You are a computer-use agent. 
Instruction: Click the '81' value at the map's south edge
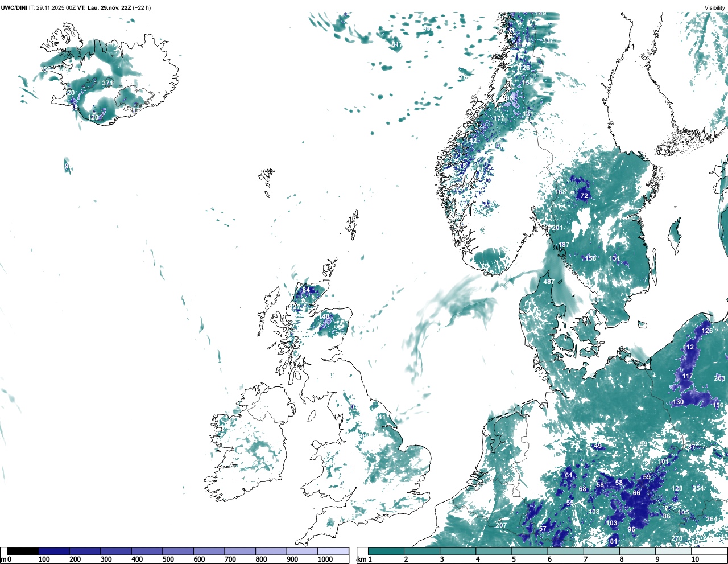tap(614, 541)
